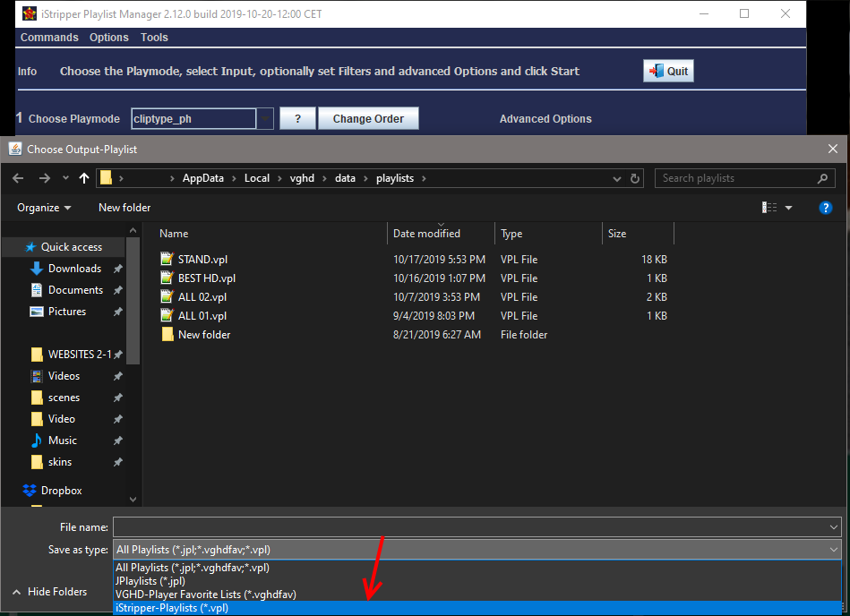850x616 pixels.
Task: Click the Back navigation arrow
Action: coord(18,178)
